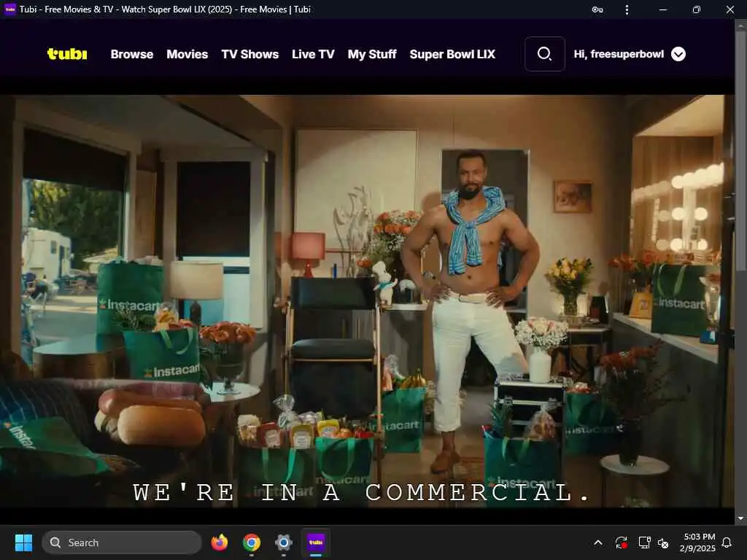Click the Tubi logo in the header
The width and height of the screenshot is (747, 560).
point(67,54)
